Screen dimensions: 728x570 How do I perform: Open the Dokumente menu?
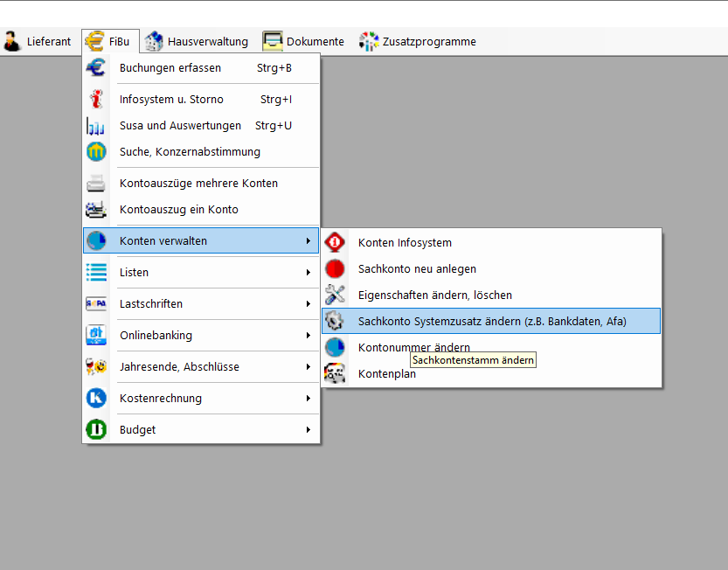click(303, 41)
